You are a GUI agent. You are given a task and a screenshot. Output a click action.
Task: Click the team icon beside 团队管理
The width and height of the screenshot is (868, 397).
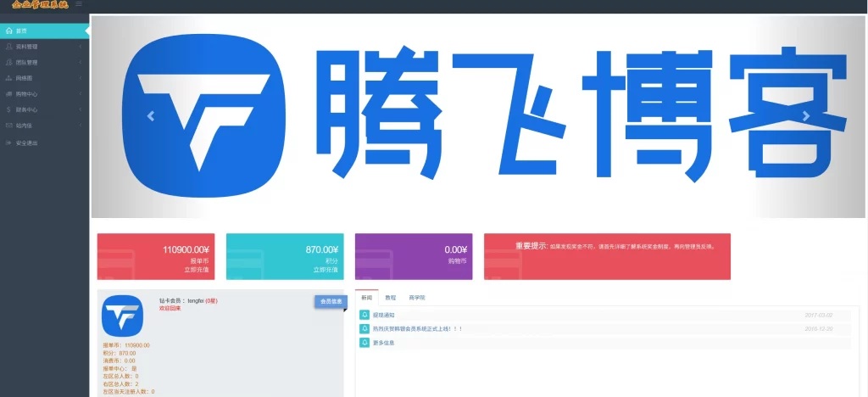click(x=8, y=63)
